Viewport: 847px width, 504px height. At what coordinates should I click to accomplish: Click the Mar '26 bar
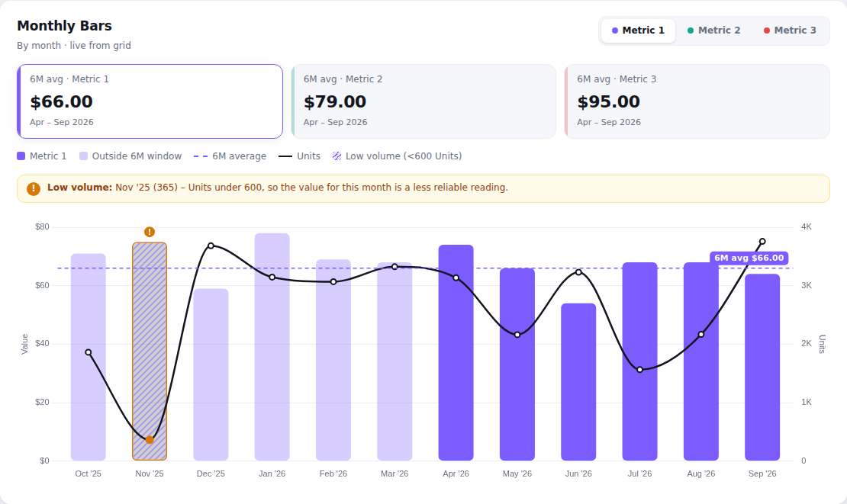[x=395, y=361]
